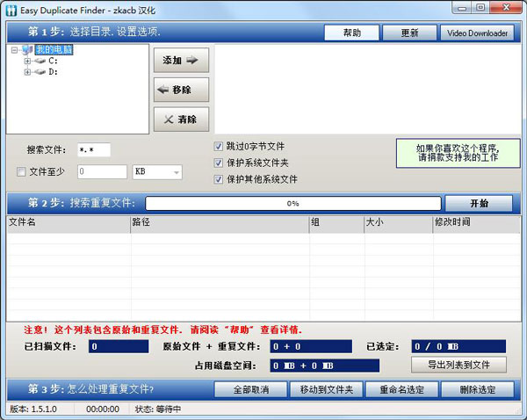Screen dimensions: 527x420
Task: Click the 移除 remove button
Action: point(181,90)
